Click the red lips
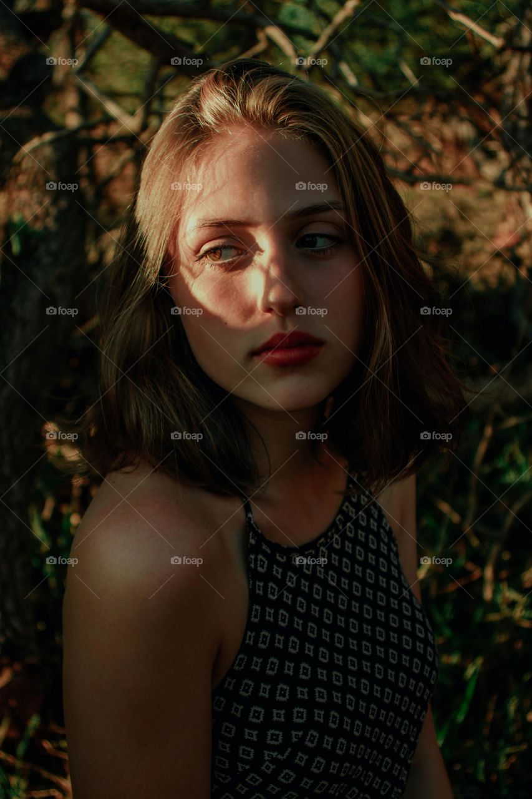532x799 pixels. tap(288, 348)
